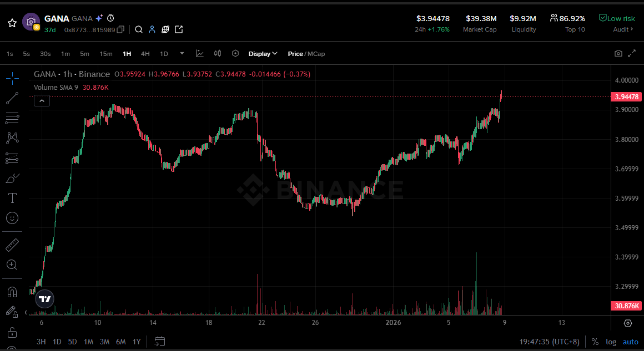Image resolution: width=644 pixels, height=351 pixels.
Task: Set chart range to 1D at bottom
Action: [57, 341]
